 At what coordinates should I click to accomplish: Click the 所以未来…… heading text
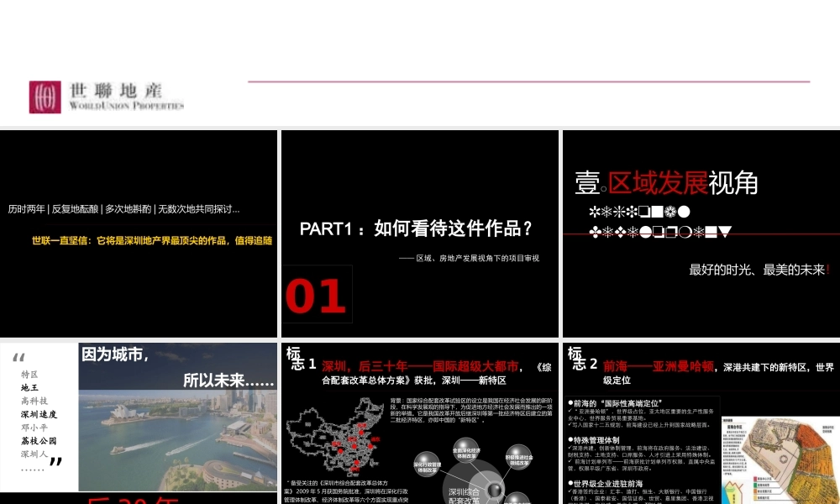(x=228, y=381)
